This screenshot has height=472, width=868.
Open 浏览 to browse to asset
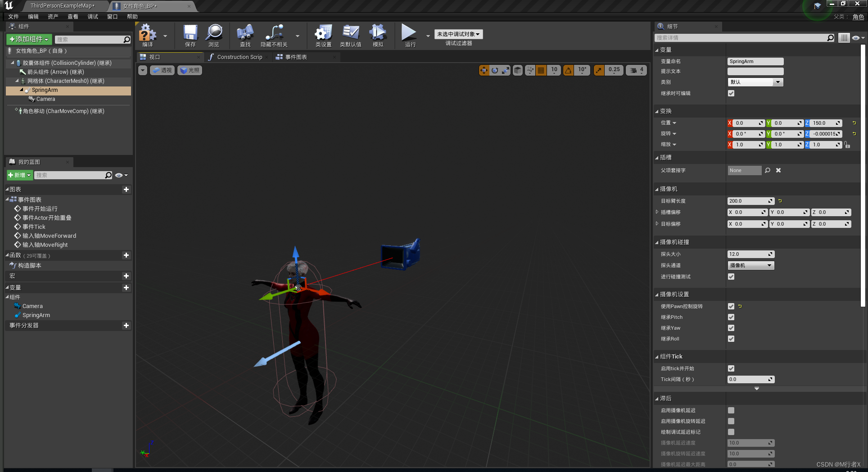214,36
